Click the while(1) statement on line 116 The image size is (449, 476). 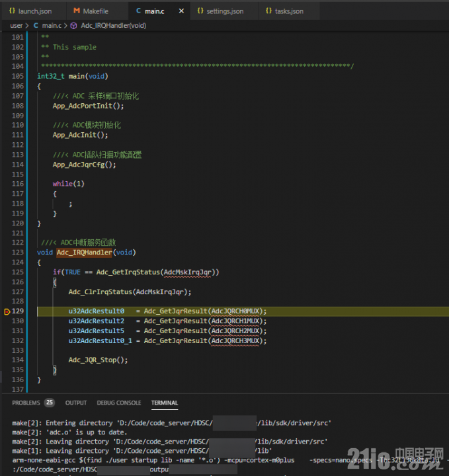pos(68,184)
